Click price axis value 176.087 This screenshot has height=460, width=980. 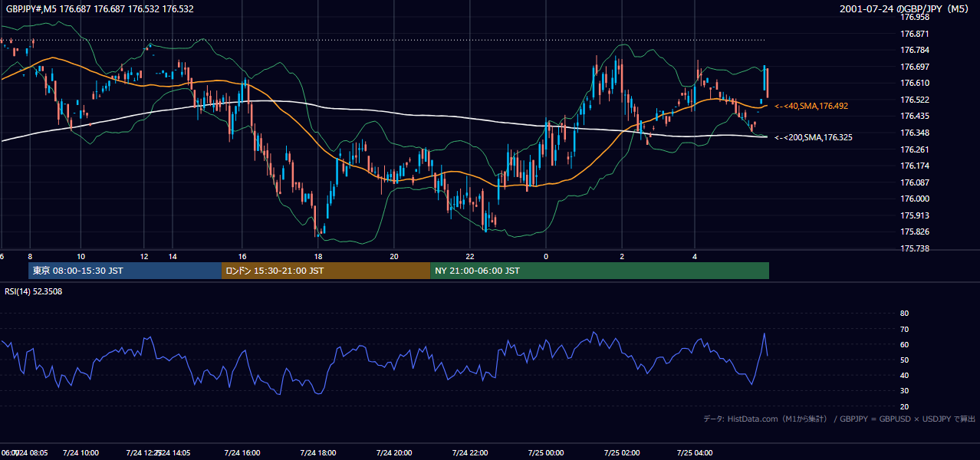pyautogui.click(x=914, y=182)
